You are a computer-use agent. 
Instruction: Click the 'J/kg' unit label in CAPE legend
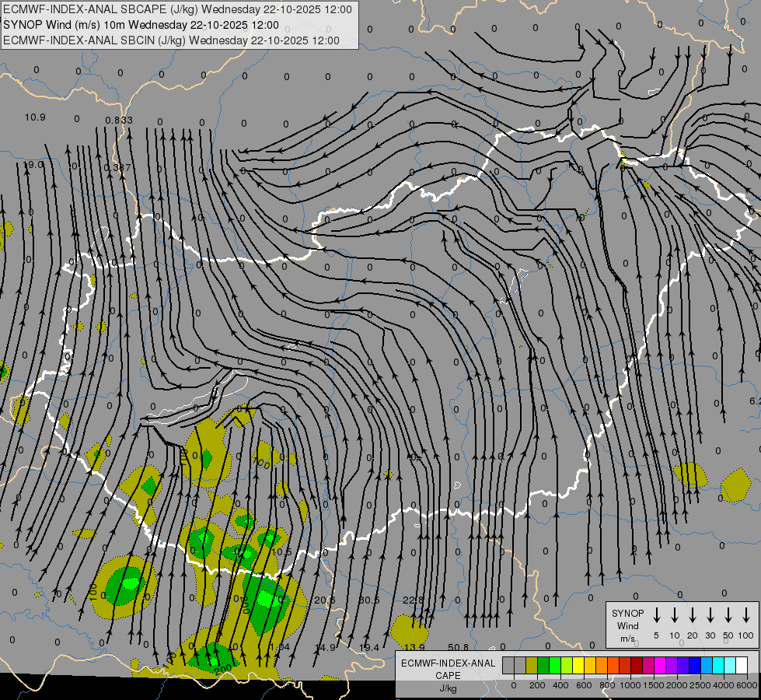pos(448,688)
